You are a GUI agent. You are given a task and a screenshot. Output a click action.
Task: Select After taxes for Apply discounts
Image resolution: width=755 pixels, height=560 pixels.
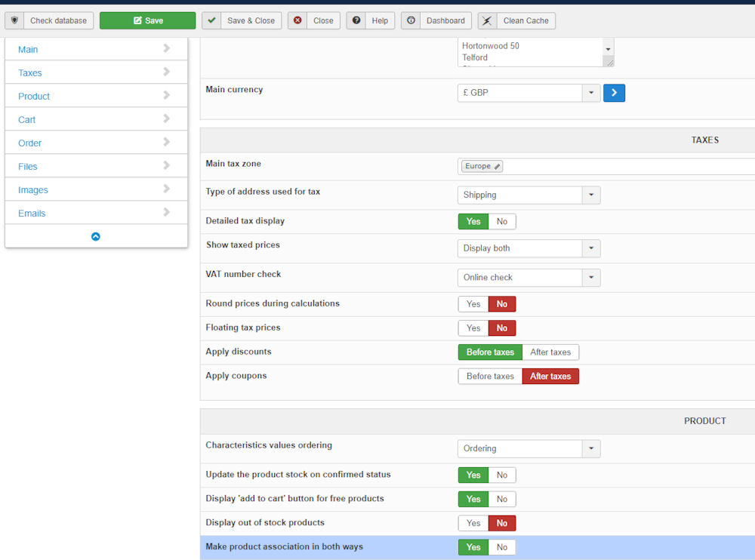pos(550,352)
